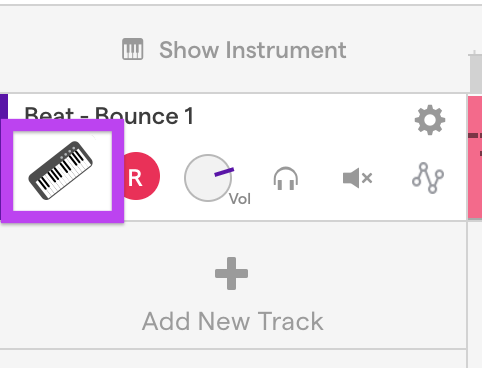Screen dimensions: 482x368
Task: Click the track volume knob
Action: [x=208, y=178]
